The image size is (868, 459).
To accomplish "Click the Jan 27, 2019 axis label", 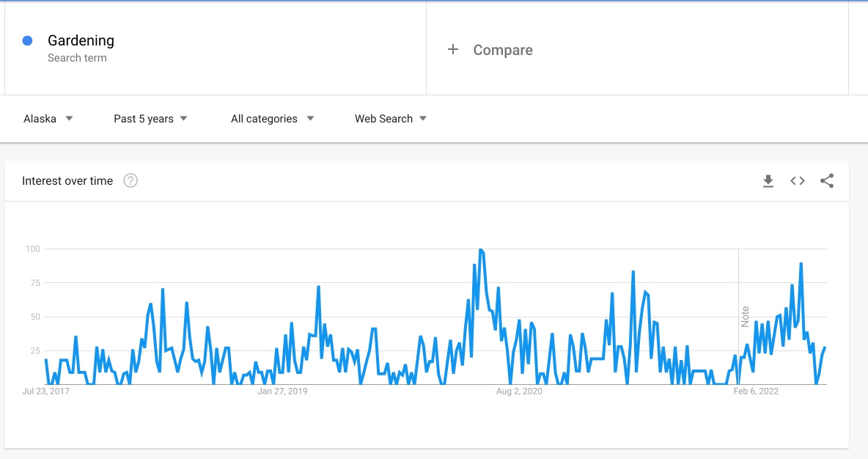I will tap(282, 391).
